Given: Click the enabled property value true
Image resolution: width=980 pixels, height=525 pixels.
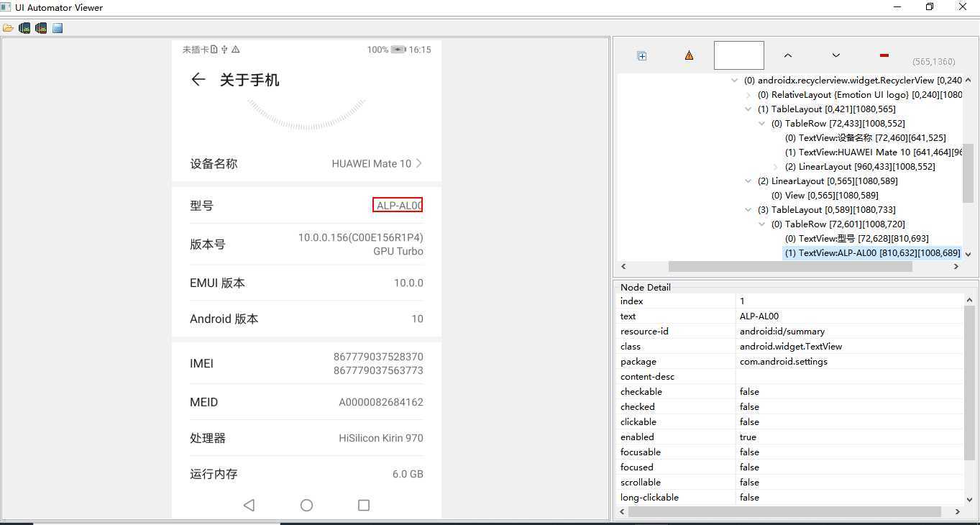Looking at the screenshot, I should (x=748, y=437).
